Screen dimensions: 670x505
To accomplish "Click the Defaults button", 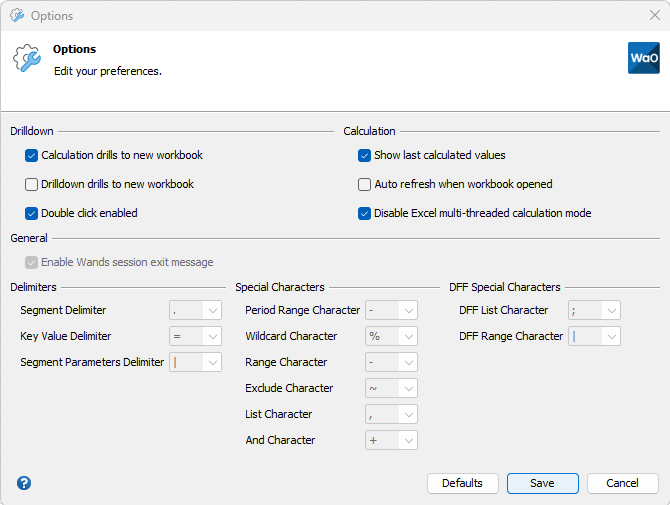I will tap(462, 483).
